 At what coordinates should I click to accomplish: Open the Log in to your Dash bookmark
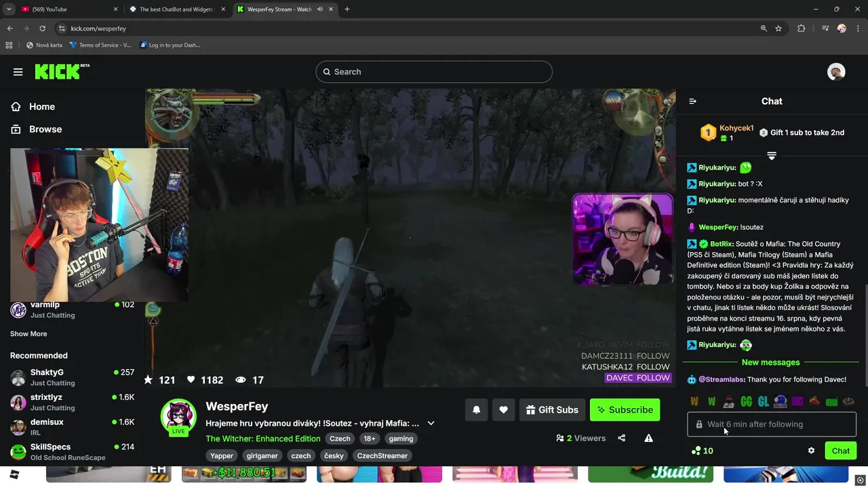[x=170, y=45]
